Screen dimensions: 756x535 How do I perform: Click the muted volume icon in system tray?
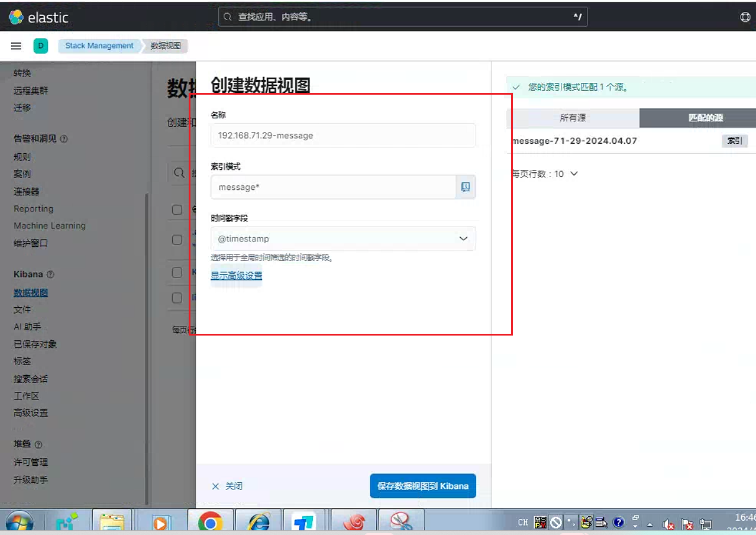point(668,524)
